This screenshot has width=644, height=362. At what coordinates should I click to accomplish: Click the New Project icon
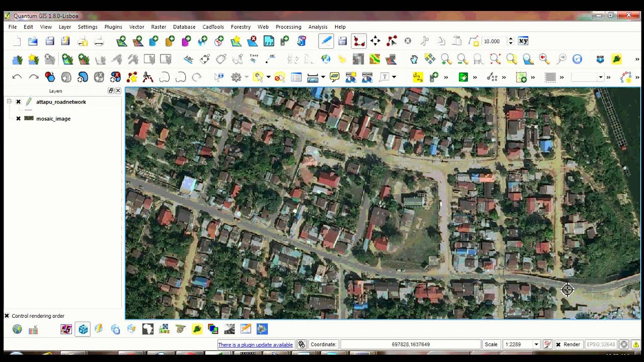coord(17,41)
